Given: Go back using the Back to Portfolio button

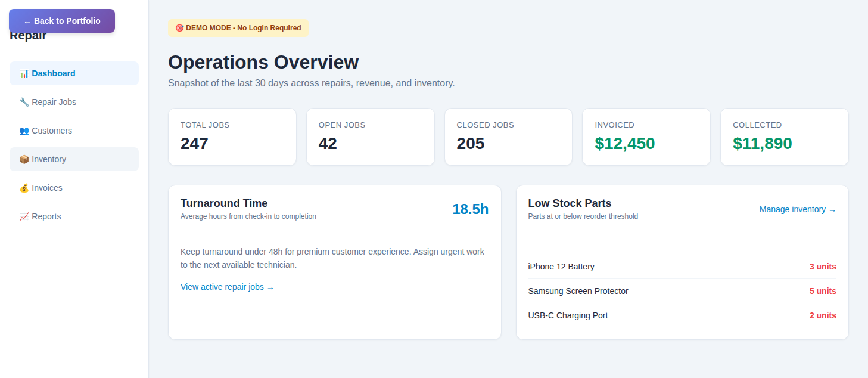Looking at the screenshot, I should pyautogui.click(x=62, y=21).
